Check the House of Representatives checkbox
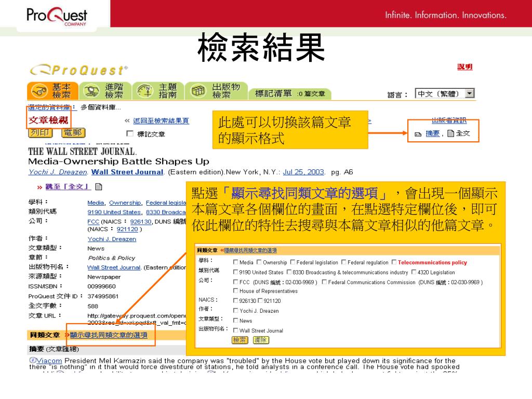 [235, 290]
